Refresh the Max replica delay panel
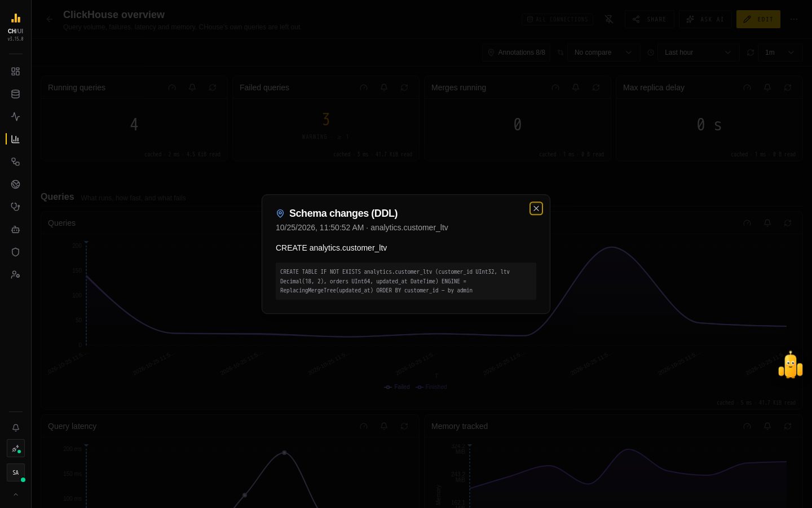812x508 pixels. click(x=788, y=87)
